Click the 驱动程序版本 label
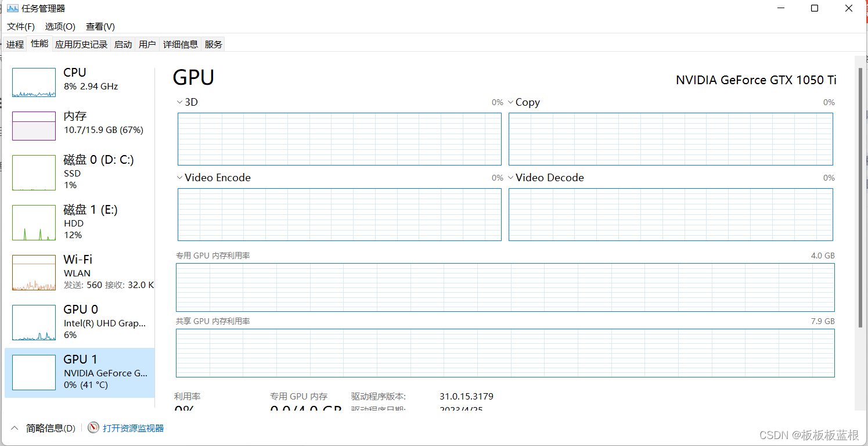Screen dimensions: 868x446 379,397
